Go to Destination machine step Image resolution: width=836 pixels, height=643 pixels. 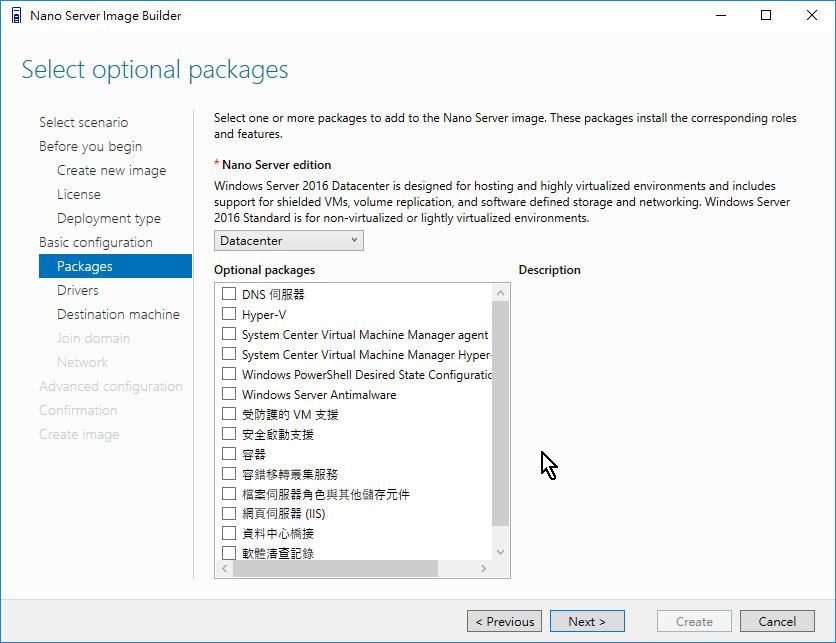[x=118, y=314]
